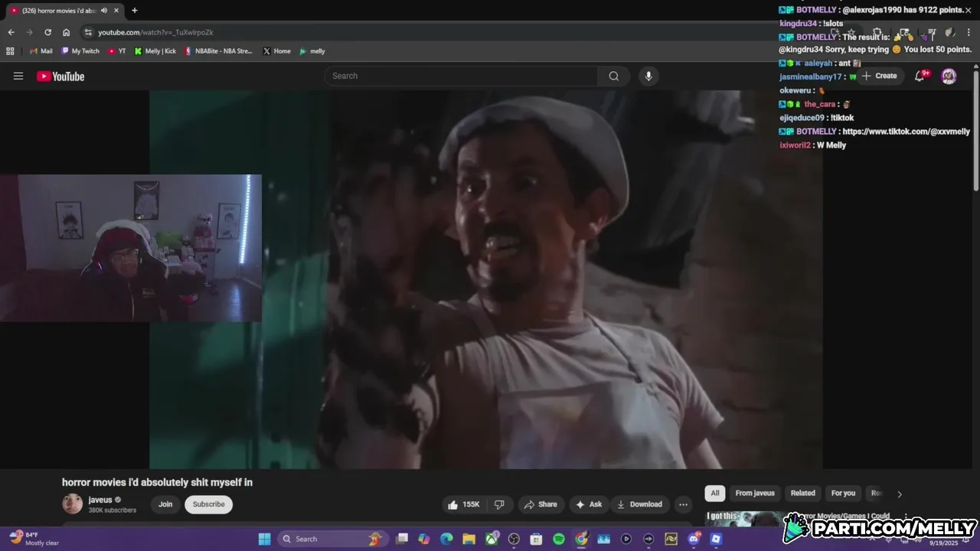Like the video with 155K likes
This screenshot has width=980, height=551.
coord(464,504)
